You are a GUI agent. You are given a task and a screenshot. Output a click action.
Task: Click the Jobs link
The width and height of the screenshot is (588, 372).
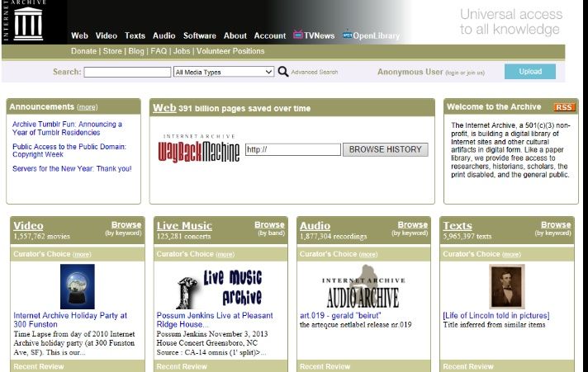click(182, 51)
